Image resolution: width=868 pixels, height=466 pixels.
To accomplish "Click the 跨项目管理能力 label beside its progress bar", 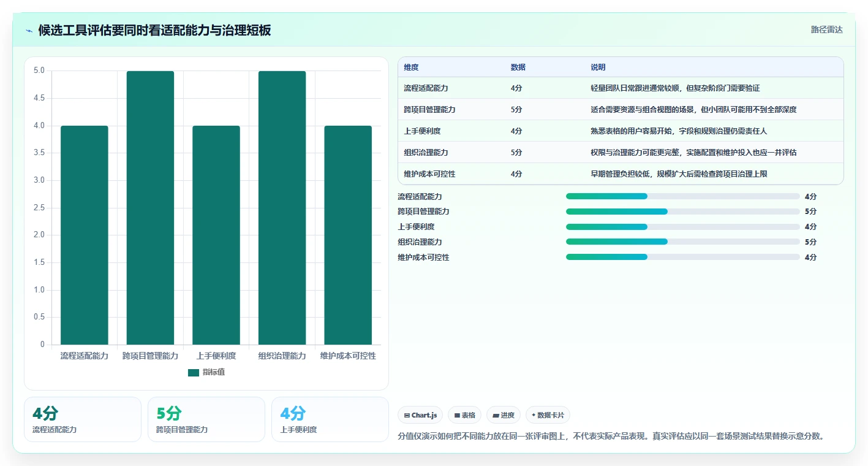I will (423, 212).
